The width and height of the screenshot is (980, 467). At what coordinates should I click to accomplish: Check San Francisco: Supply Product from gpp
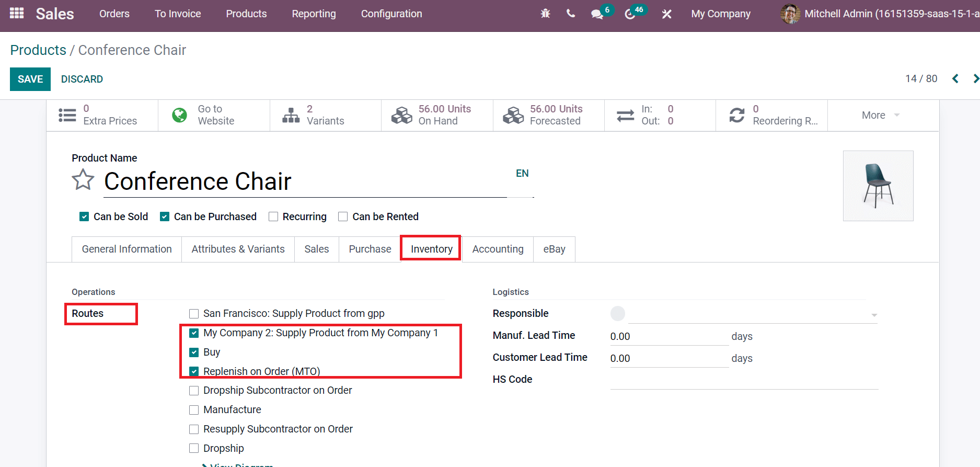[194, 314]
